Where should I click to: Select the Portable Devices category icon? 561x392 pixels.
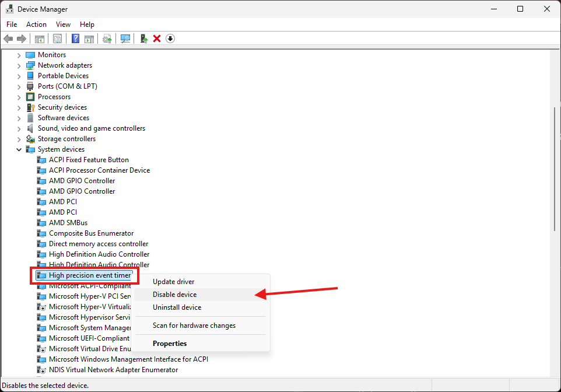30,76
